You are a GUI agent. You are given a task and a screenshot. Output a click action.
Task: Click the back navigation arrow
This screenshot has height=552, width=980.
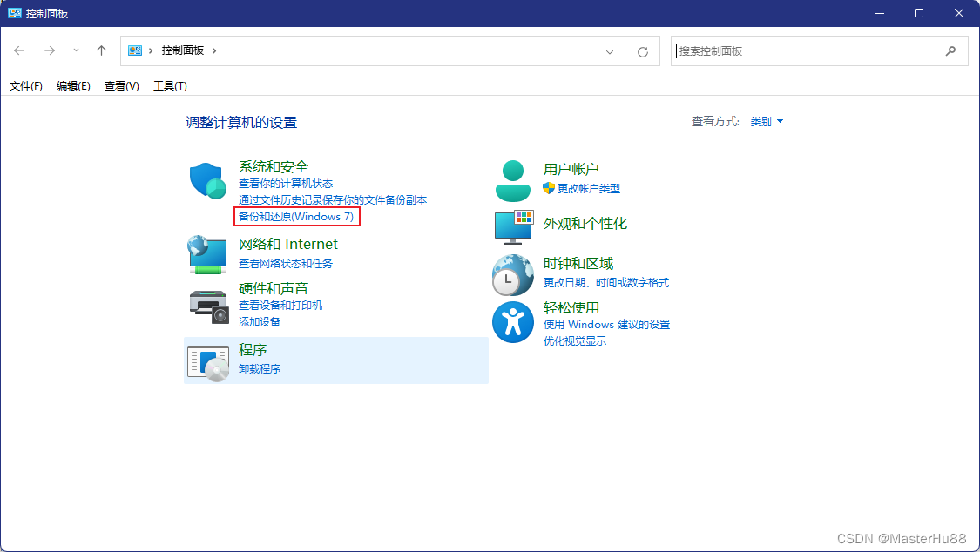click(x=19, y=50)
